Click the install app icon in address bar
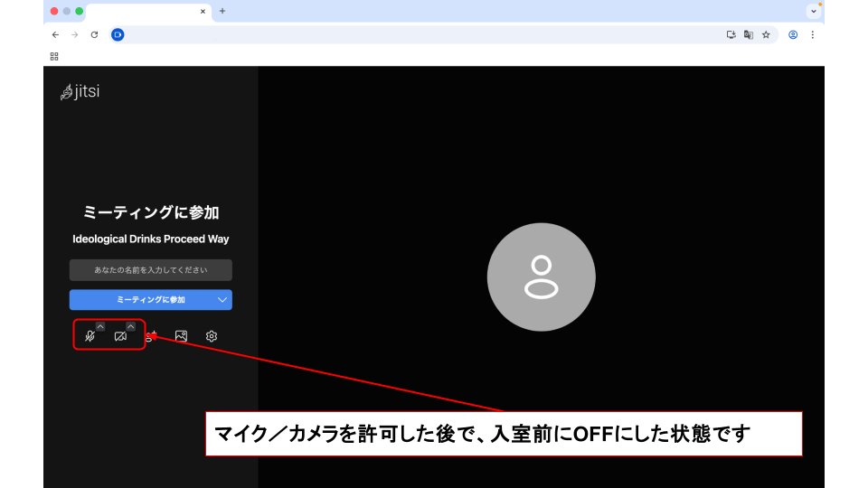Image resolution: width=868 pixels, height=488 pixels. 731,34
